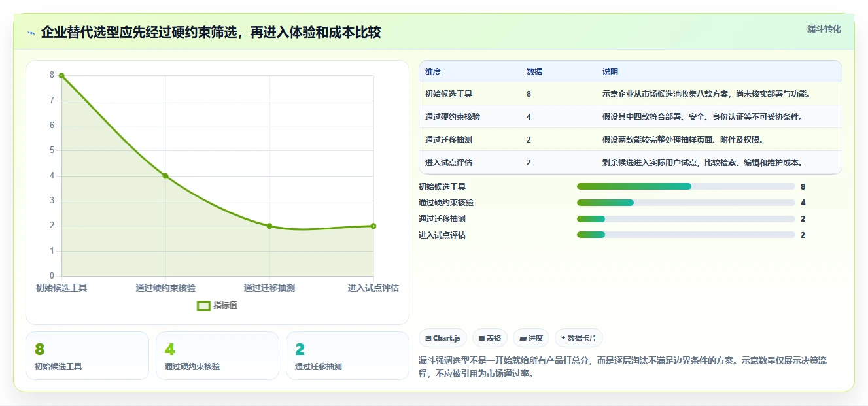Select the 进度 chip
This screenshot has width=868, height=406.
pyautogui.click(x=531, y=338)
